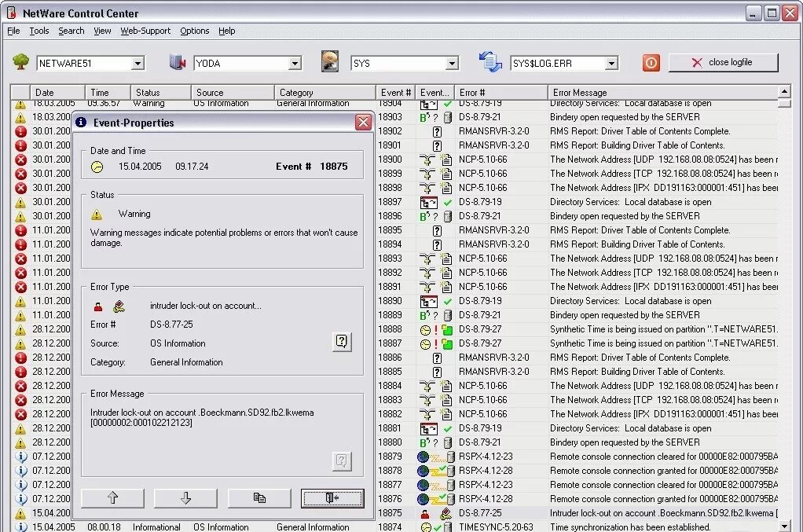The image size is (803, 532).
Task: Select event 18888 Synthetic Time row
Action: [577, 329]
